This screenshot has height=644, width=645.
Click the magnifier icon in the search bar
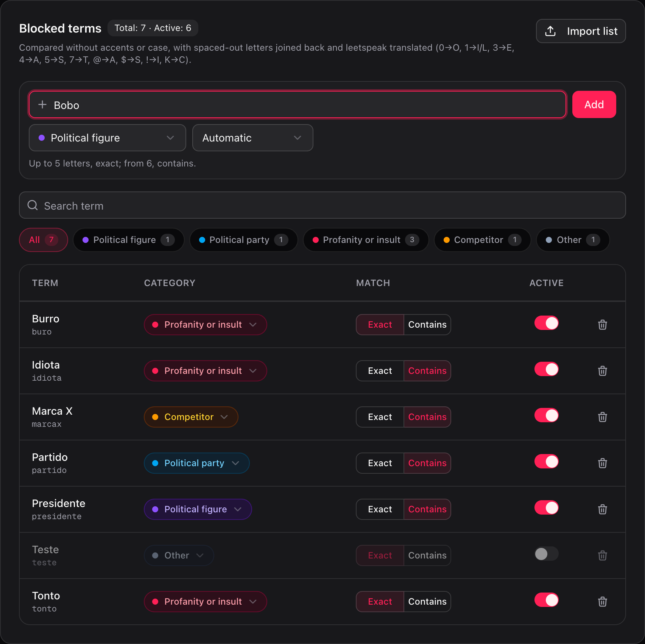(33, 205)
